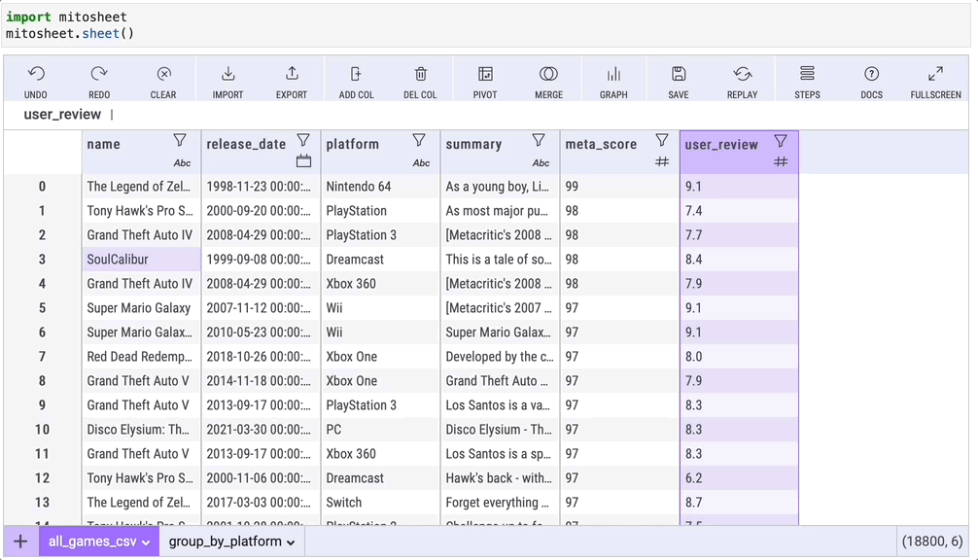Open filter dropdown for platform column

419,141
